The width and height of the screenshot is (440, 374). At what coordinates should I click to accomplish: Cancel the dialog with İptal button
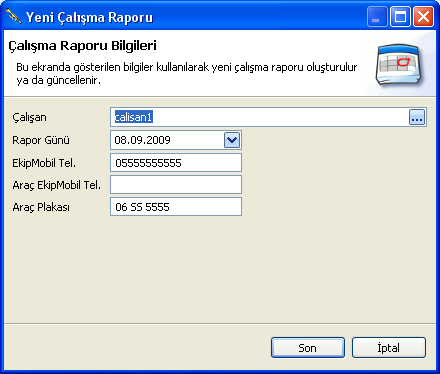389,348
